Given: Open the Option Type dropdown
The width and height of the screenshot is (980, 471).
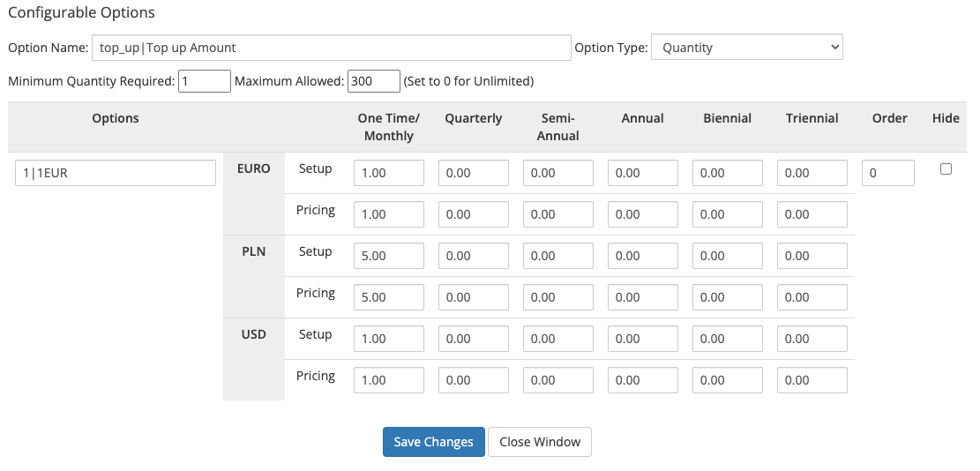Looking at the screenshot, I should (746, 48).
